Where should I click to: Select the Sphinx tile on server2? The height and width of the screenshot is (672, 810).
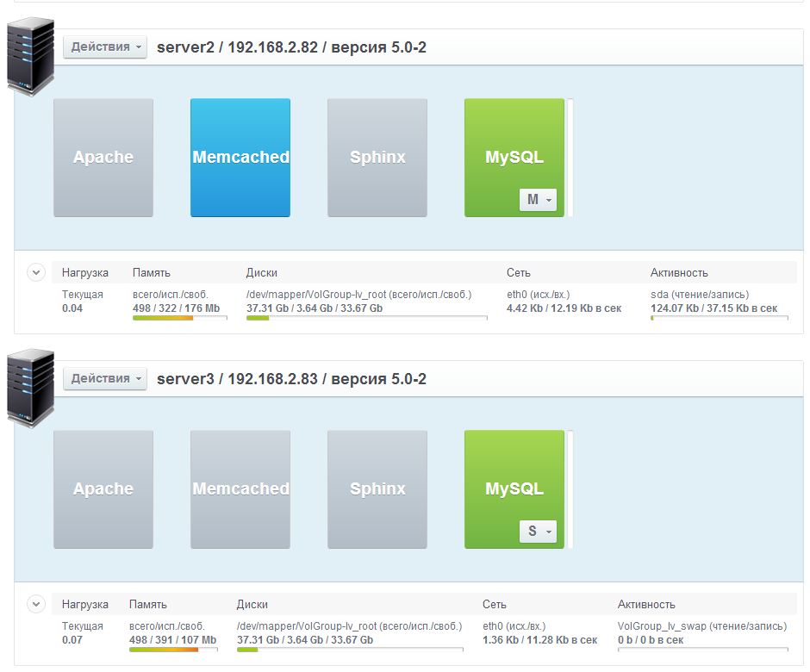377,157
